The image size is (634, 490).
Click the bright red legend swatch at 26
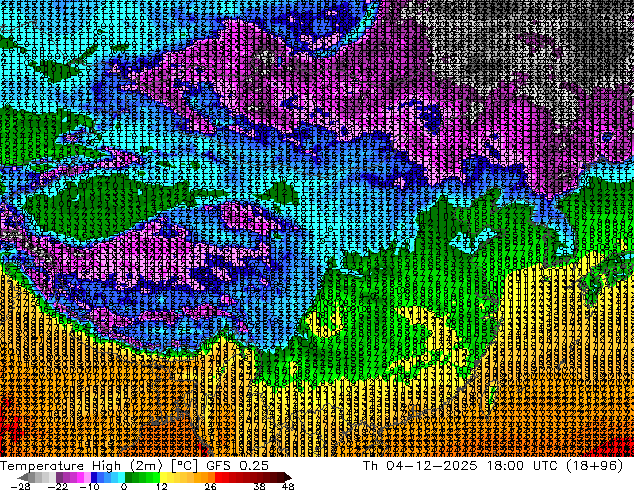[x=218, y=477]
